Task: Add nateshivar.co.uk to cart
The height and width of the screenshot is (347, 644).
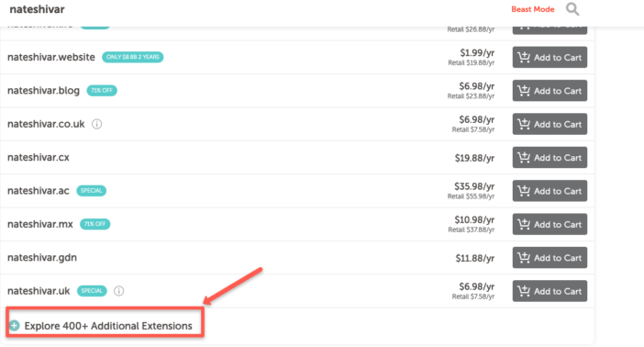Action: point(550,124)
